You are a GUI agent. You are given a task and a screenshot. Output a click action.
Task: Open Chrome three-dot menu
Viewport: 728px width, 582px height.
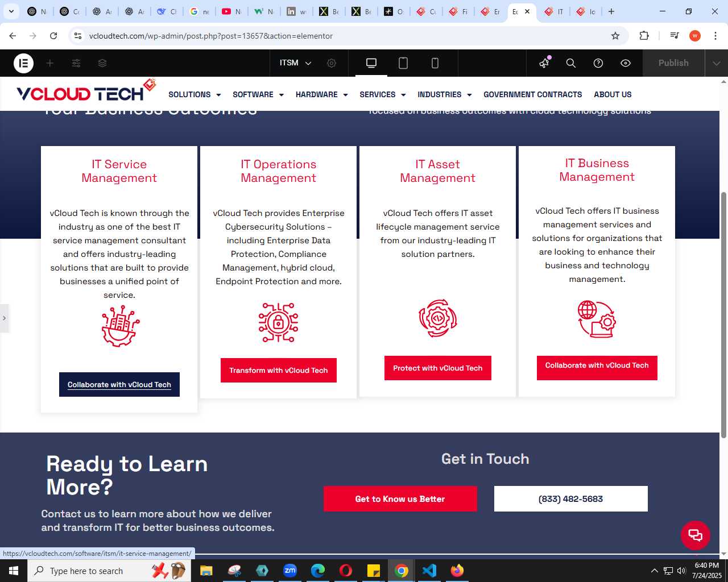(715, 36)
